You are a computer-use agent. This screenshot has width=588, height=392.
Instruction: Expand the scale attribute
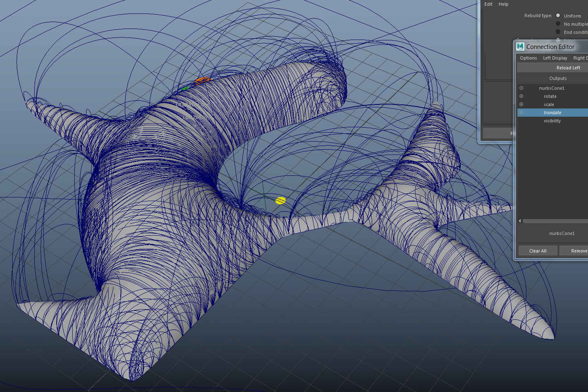tap(521, 104)
